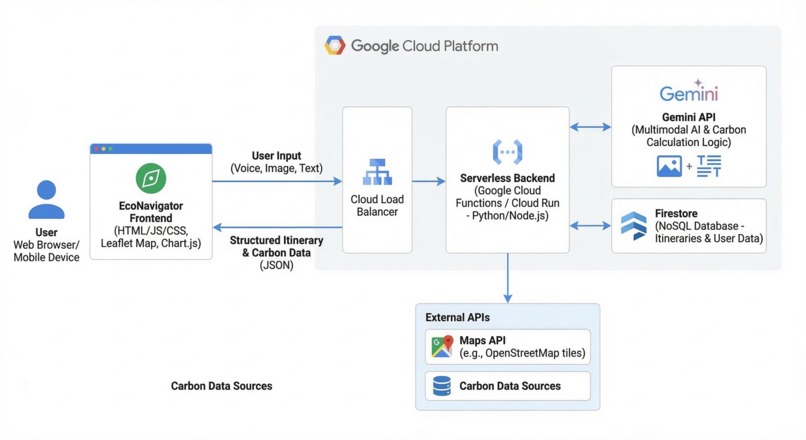This screenshot has height=440, width=806.
Task: Click "Carbon Data Sources" inside External APIs box
Action: [510, 386]
